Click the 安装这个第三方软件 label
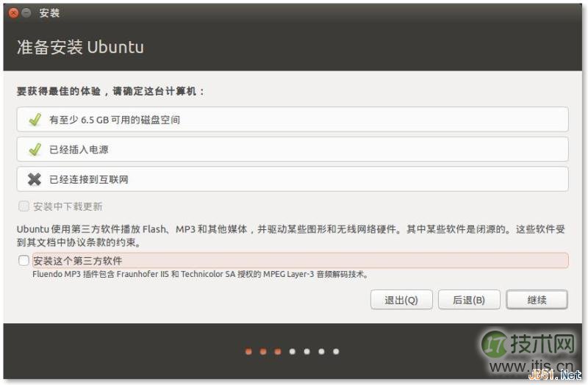Image resolution: width=588 pixels, height=385 pixels. point(78,261)
